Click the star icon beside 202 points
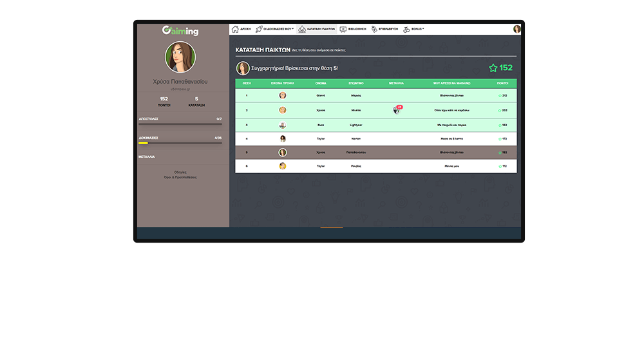The image size is (644, 363). (500, 111)
